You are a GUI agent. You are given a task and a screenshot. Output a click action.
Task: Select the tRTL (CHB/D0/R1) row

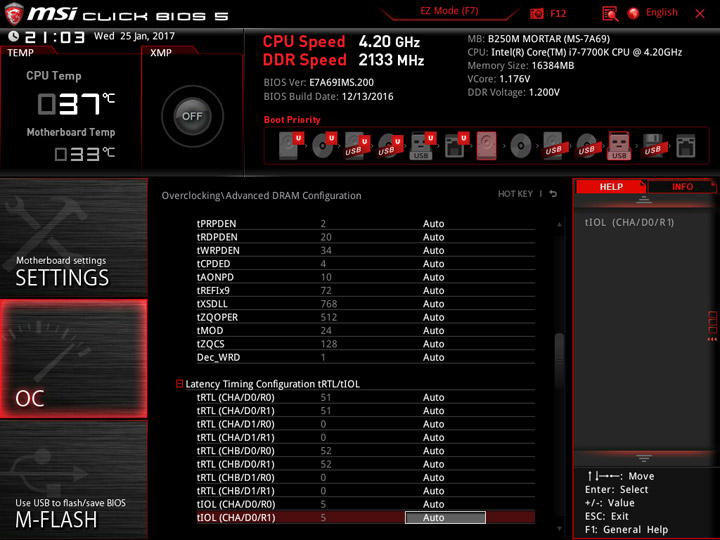tap(366, 464)
